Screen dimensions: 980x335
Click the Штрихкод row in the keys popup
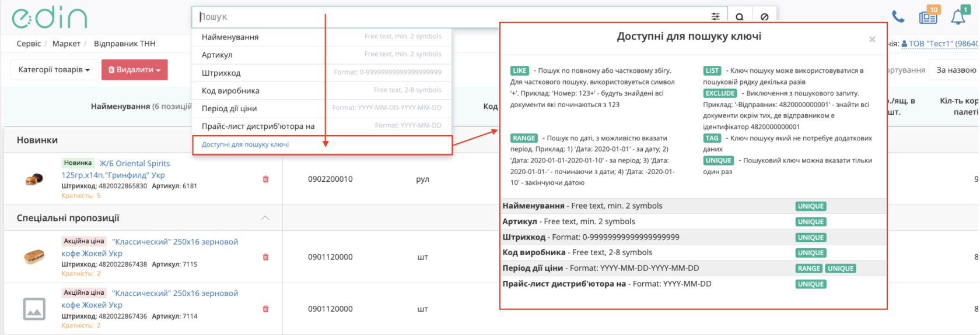pyautogui.click(x=694, y=237)
